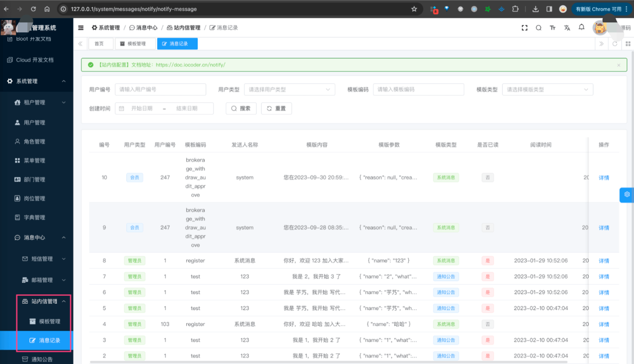Screen dimensions: 634x364
Task: Open the language translation icon
Action: 567,28
